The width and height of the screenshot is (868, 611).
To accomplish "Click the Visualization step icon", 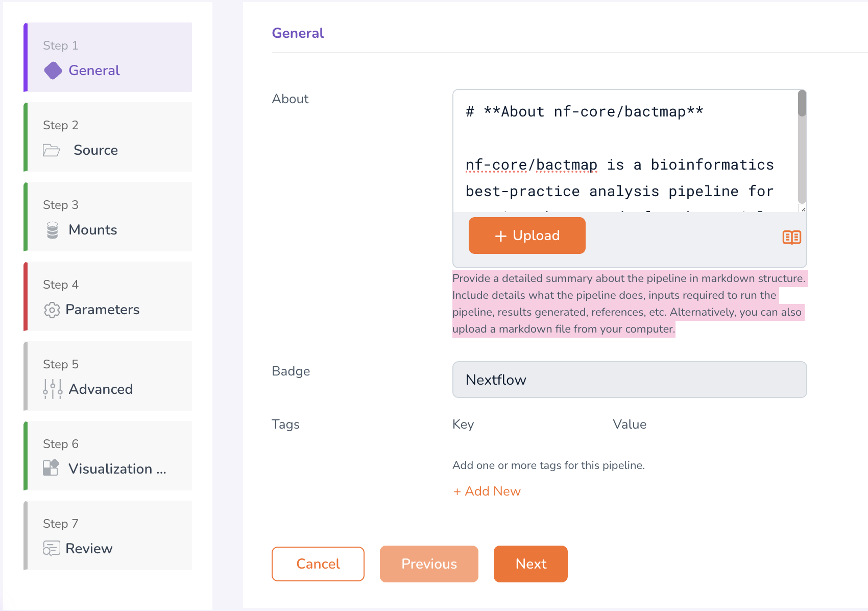I will (x=51, y=468).
